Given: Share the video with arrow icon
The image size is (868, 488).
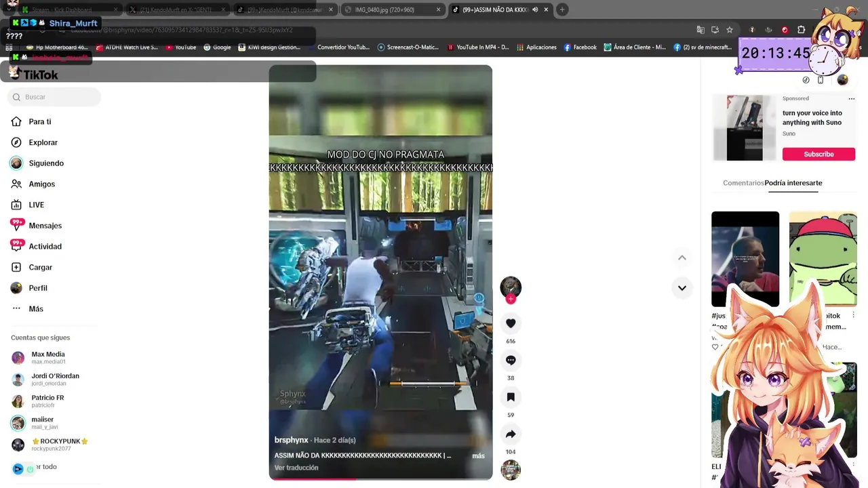Looking at the screenshot, I should point(511,434).
